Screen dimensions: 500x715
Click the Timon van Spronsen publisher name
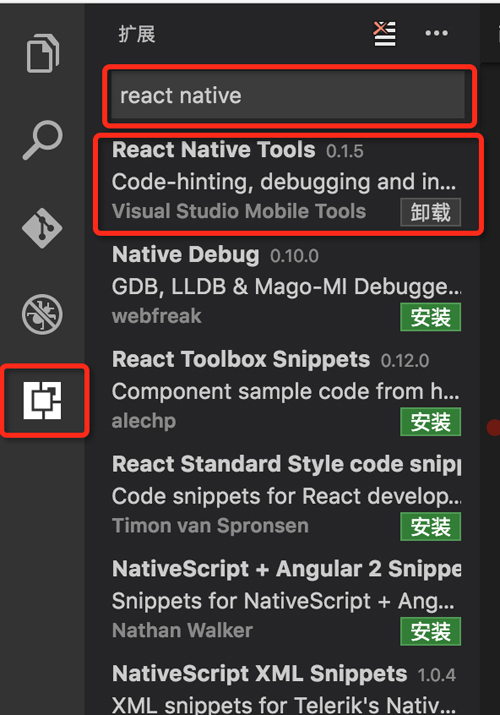coord(210,526)
